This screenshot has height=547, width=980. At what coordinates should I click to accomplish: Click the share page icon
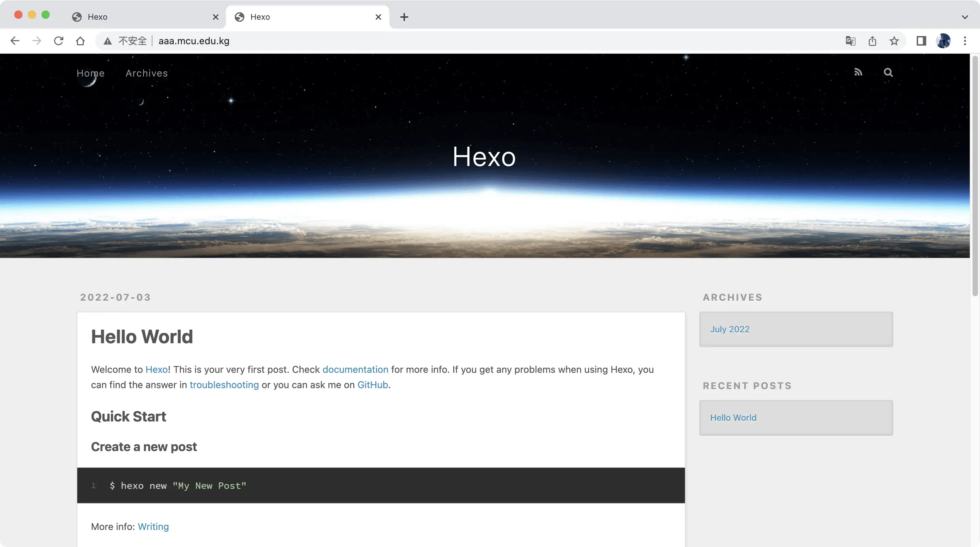[872, 41]
